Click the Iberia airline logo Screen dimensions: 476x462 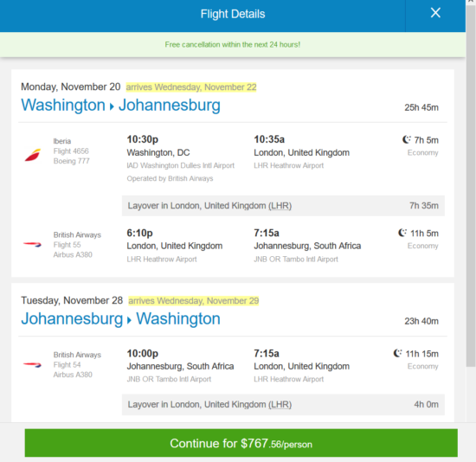pos(33,155)
